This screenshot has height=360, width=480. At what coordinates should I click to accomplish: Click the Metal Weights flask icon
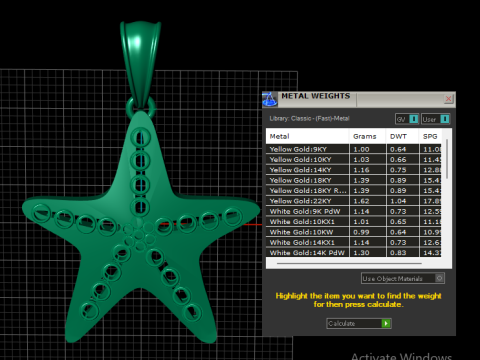pos(269,99)
